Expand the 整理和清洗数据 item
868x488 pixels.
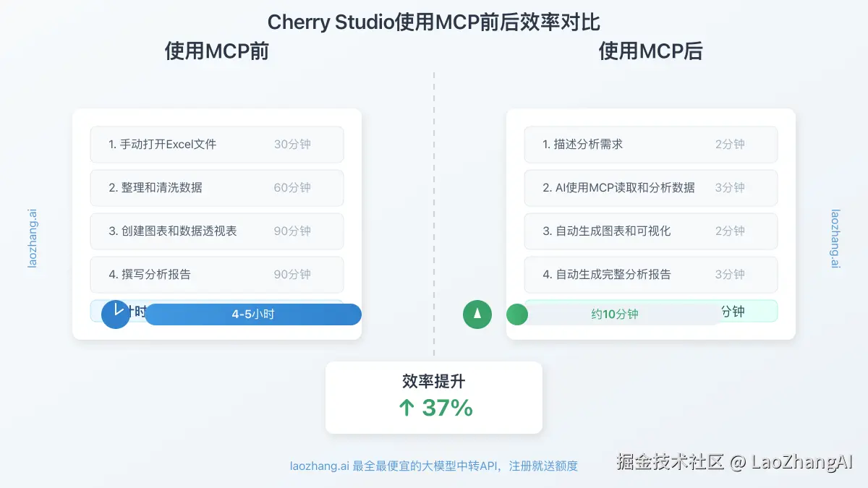pos(216,188)
